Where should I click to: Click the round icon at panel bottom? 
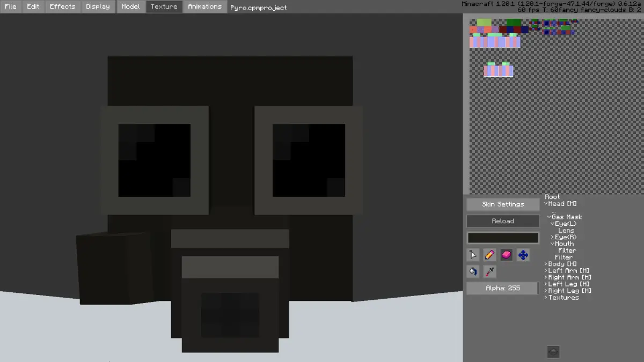pyautogui.click(x=553, y=352)
